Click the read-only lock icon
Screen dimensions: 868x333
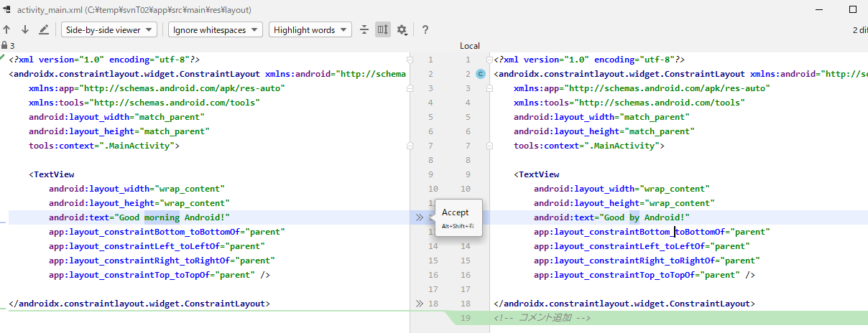pyautogui.click(x=4, y=45)
